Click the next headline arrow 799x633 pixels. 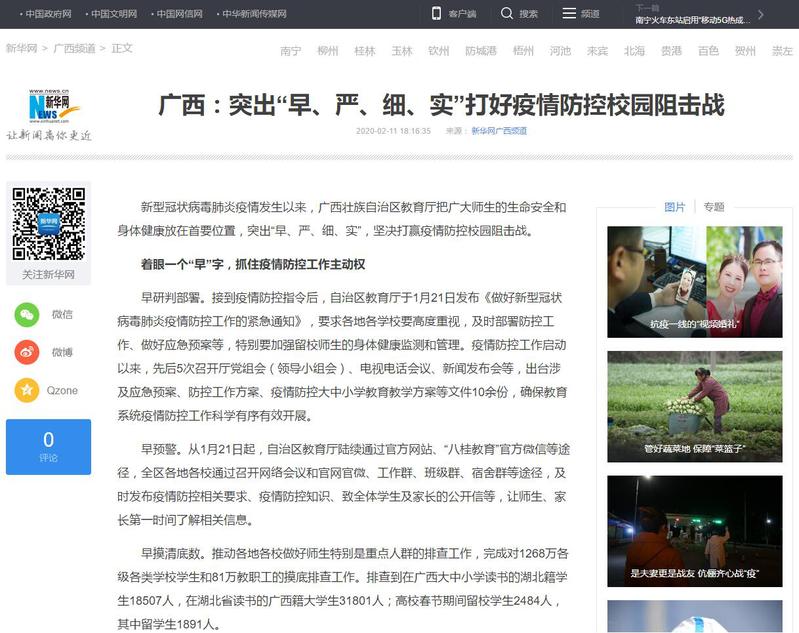click(x=760, y=14)
